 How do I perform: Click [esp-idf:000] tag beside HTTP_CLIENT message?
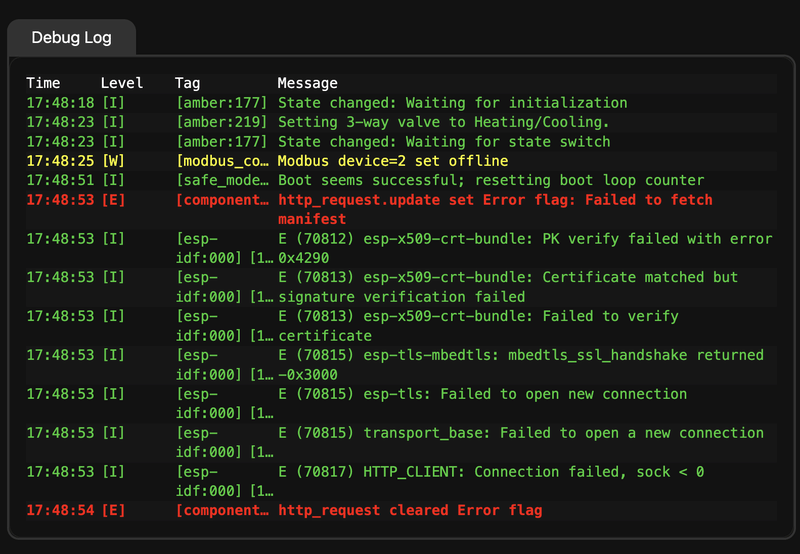coord(224,481)
